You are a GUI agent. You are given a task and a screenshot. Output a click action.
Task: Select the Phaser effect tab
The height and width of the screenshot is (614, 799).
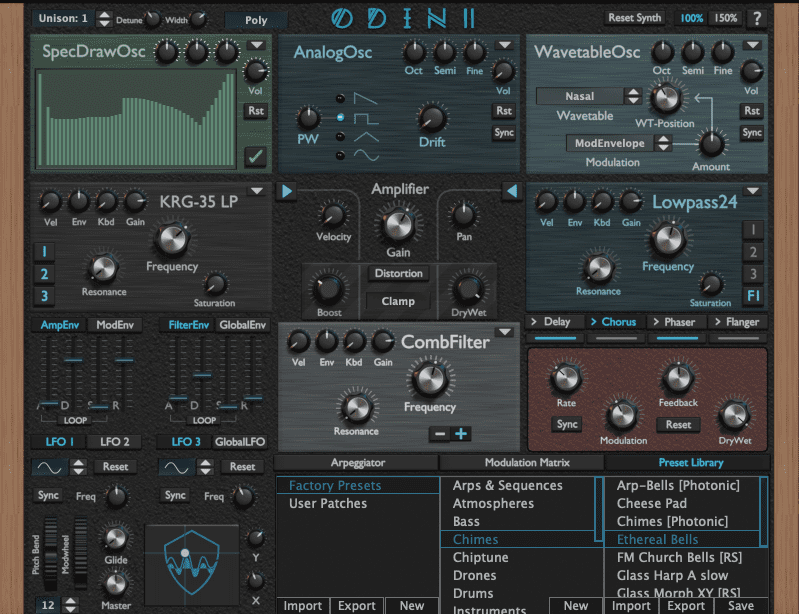click(x=679, y=322)
